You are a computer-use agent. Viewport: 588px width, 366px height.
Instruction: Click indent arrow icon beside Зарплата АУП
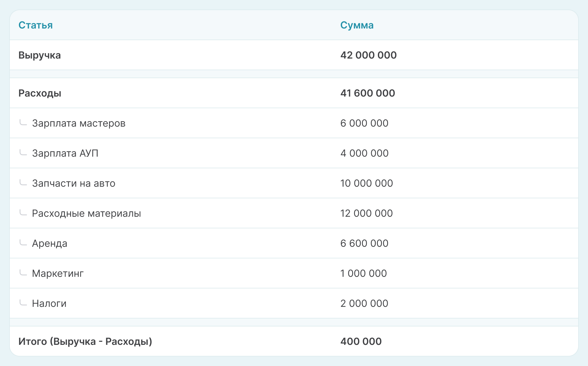tap(23, 153)
